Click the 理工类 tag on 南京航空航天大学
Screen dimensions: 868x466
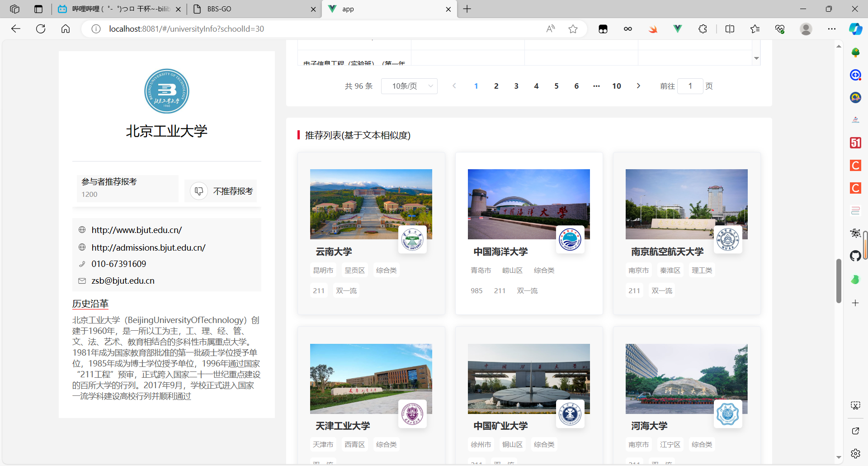[702, 270]
